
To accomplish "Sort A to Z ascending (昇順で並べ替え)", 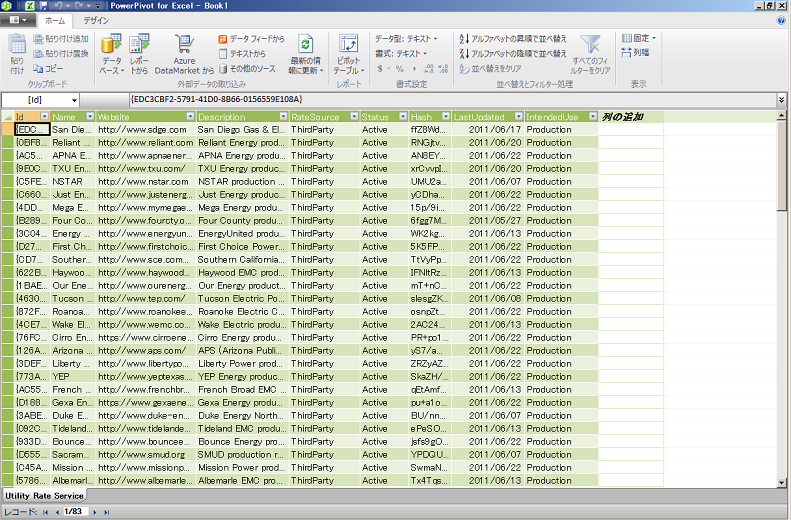I will [513, 39].
